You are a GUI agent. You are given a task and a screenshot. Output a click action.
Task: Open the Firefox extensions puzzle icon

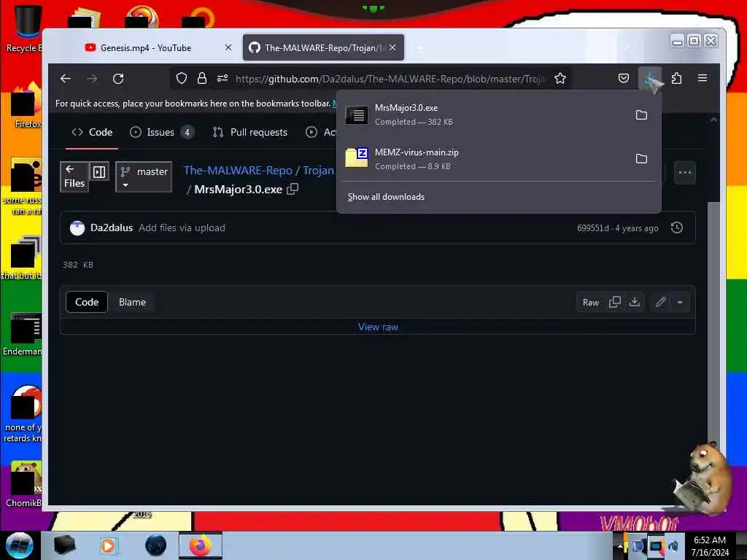tap(676, 78)
